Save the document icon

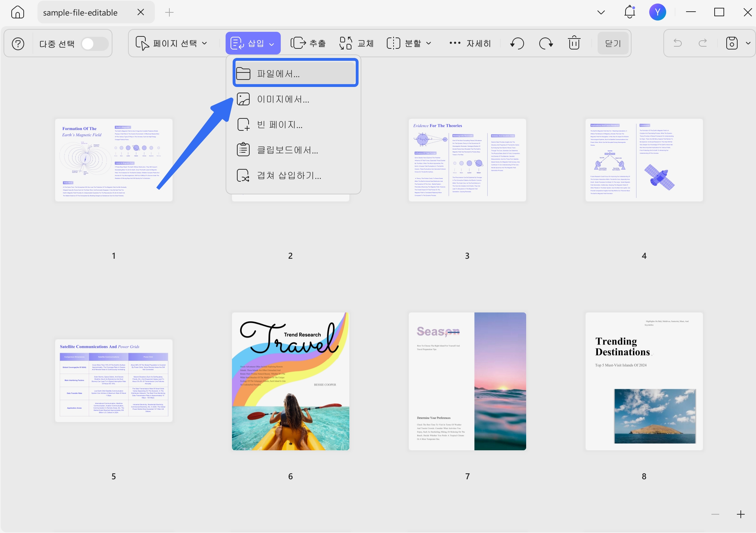(732, 43)
